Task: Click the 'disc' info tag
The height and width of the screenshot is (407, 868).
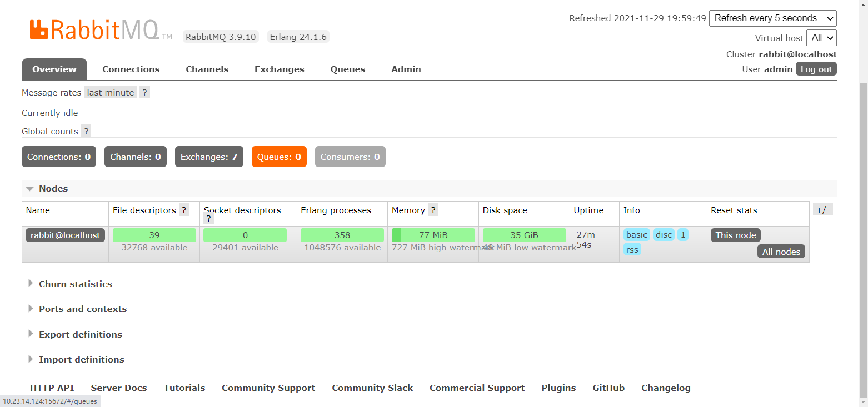Action: [664, 235]
